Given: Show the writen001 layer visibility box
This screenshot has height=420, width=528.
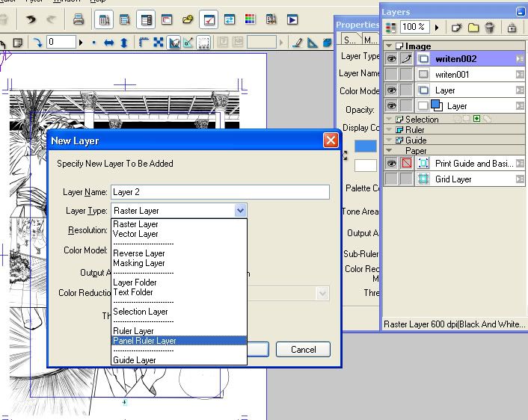Looking at the screenshot, I should (391, 75).
